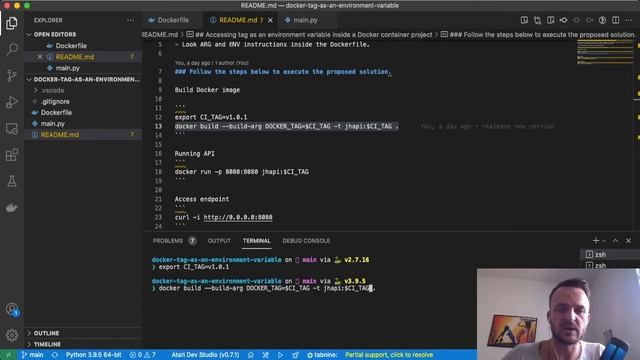This screenshot has height=360, width=640.
Task: Open the Run and Debug view
Action: tap(12, 102)
